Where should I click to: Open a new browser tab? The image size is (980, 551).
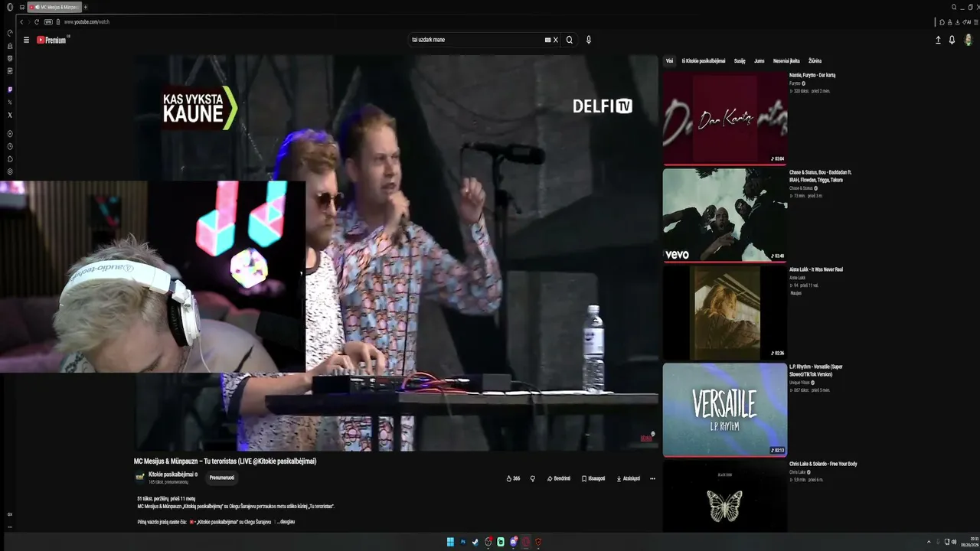point(86,7)
